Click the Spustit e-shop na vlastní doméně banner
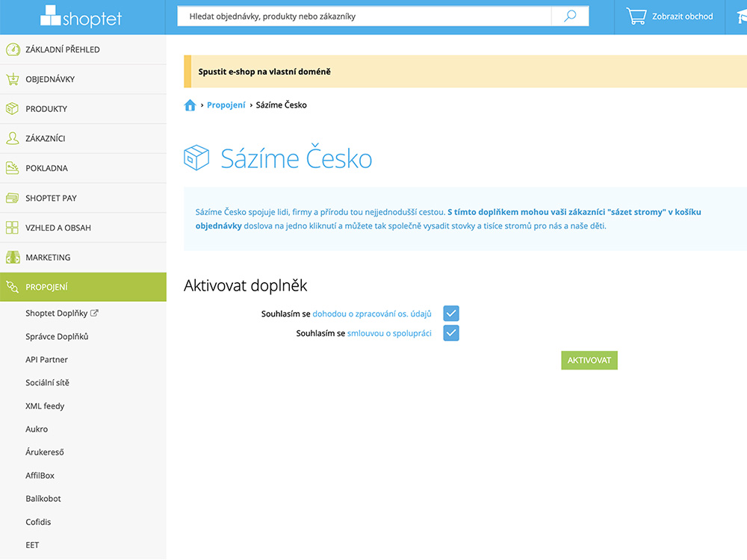747x560 pixels. click(465, 72)
